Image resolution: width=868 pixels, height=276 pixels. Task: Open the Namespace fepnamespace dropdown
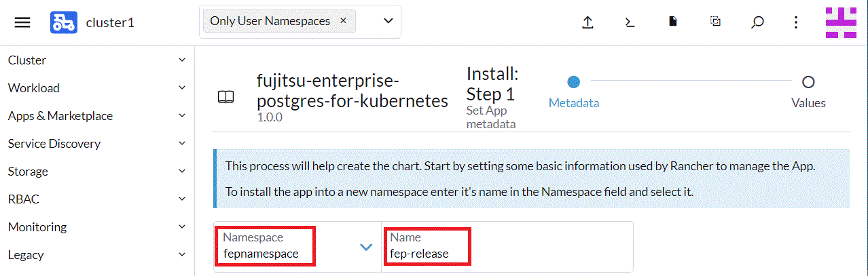click(x=297, y=247)
